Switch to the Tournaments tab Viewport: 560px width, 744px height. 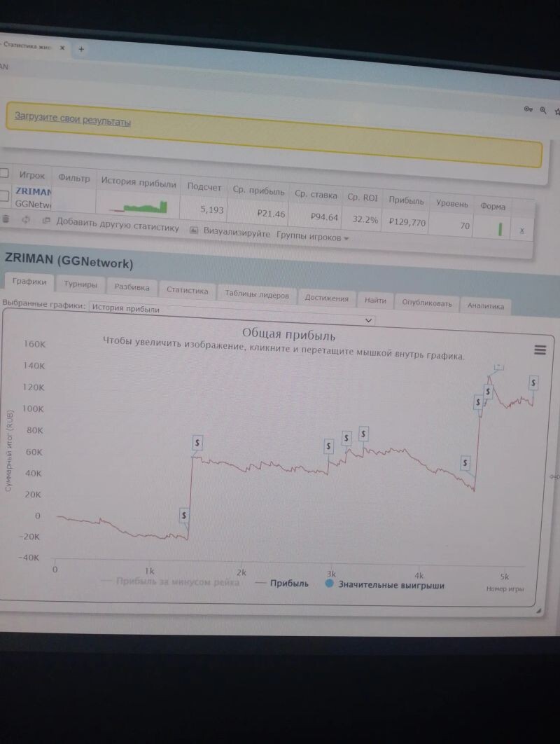(80, 285)
